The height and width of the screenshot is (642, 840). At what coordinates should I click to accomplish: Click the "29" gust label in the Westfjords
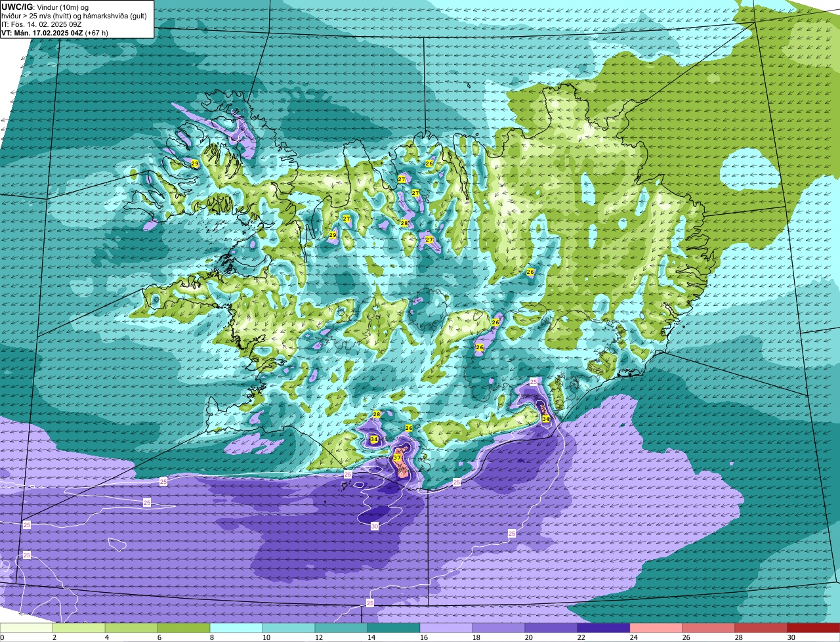coord(195,163)
